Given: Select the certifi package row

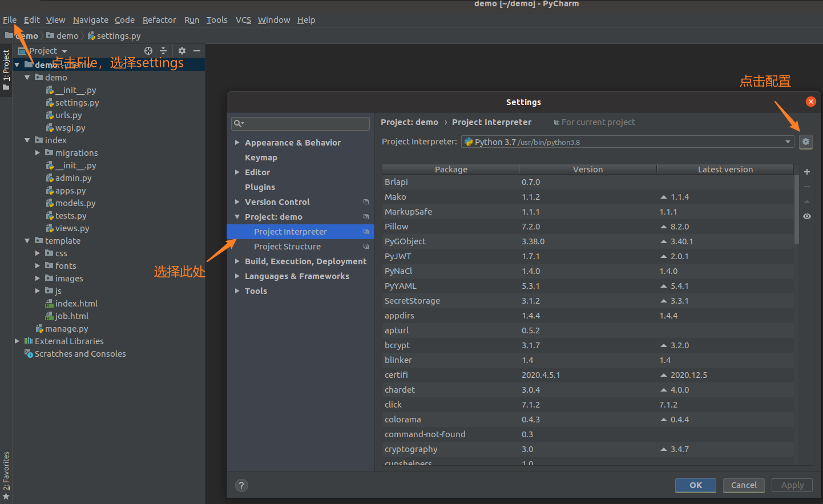Looking at the screenshot, I should point(588,375).
